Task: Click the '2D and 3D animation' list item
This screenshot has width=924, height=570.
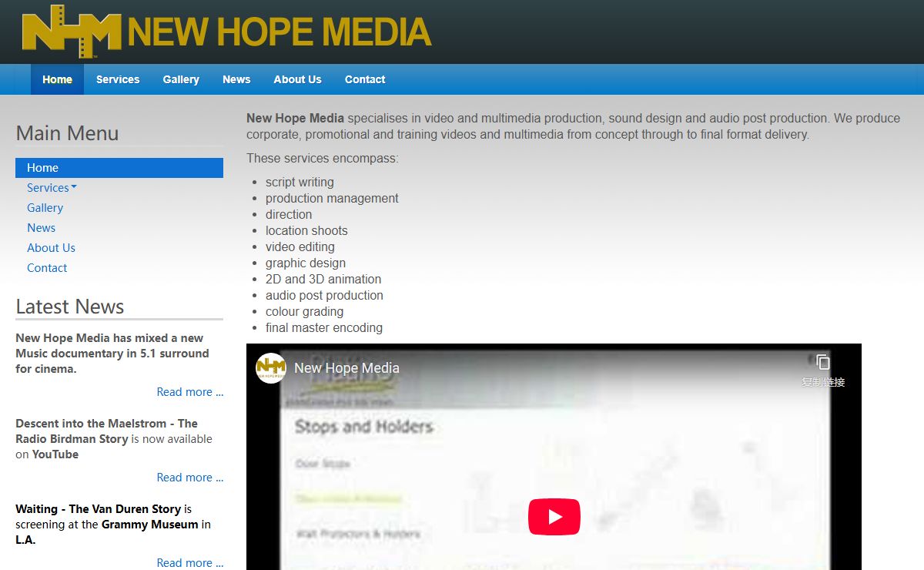Action: pyautogui.click(x=323, y=280)
